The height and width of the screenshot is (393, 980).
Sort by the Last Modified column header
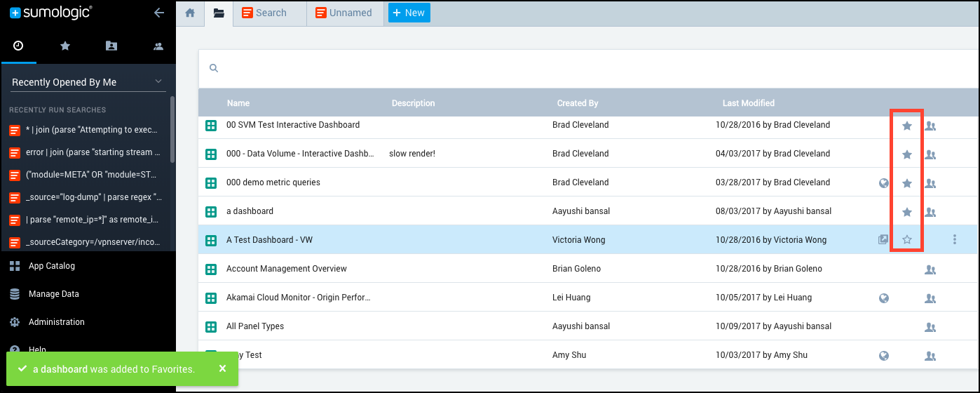(748, 103)
